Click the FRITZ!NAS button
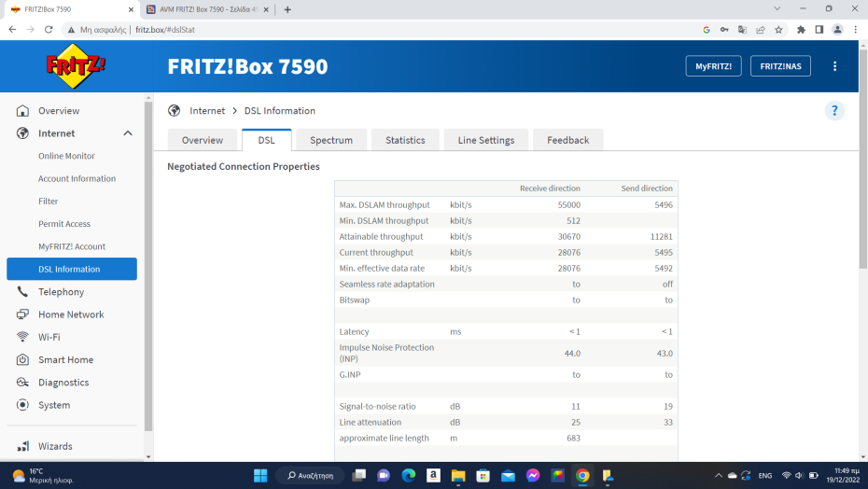Viewport: 868px width, 489px height. 780,66
